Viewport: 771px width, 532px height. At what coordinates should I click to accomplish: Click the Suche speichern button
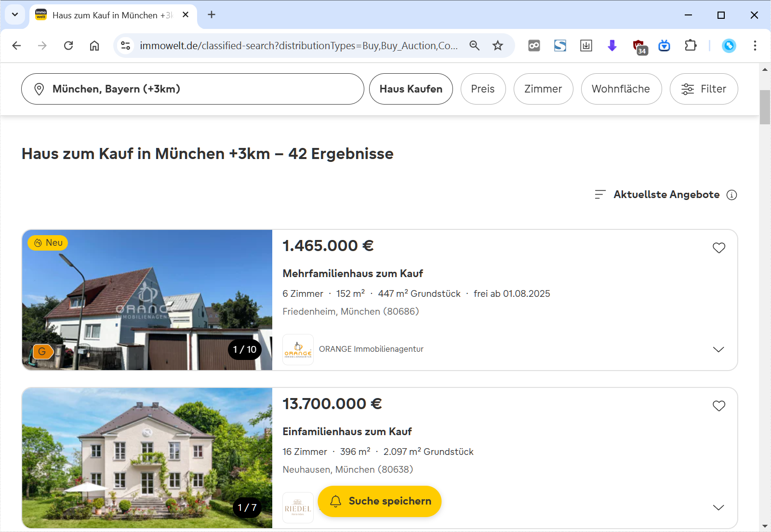pos(380,501)
